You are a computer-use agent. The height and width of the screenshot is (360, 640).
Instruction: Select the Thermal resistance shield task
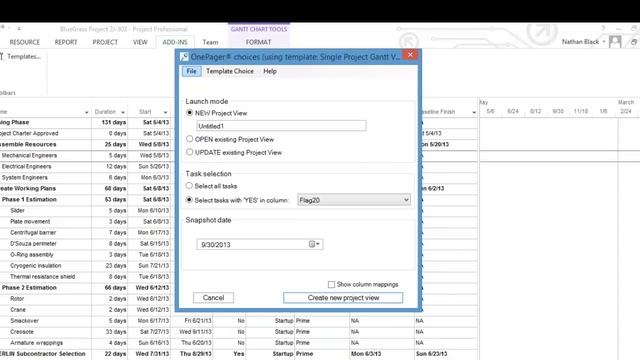42,277
